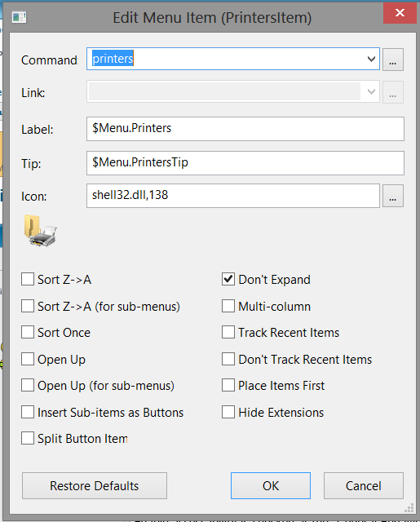Check the Open Up option
This screenshot has height=522, width=420.
tap(28, 359)
